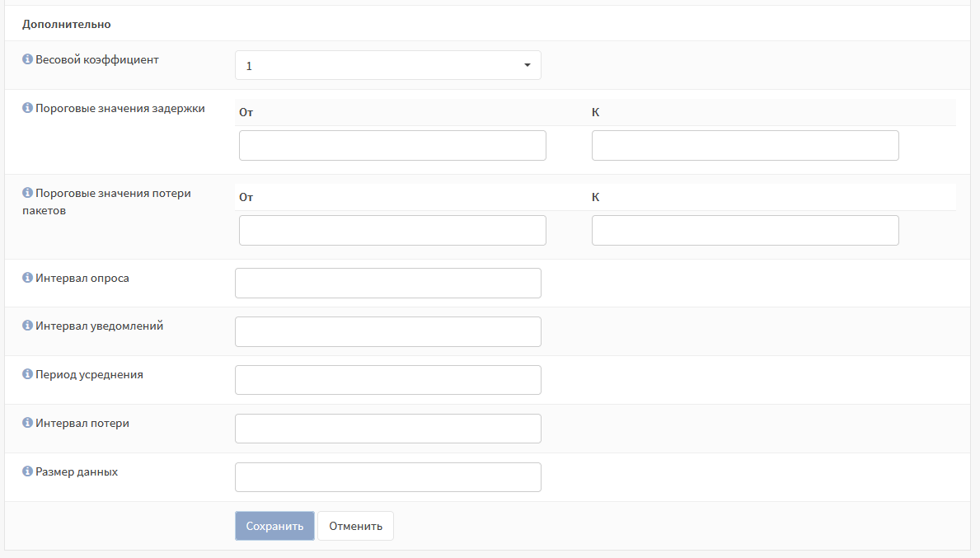Cancel changes with the Отменить button
Image resolution: width=980 pixels, height=558 pixels.
(355, 526)
